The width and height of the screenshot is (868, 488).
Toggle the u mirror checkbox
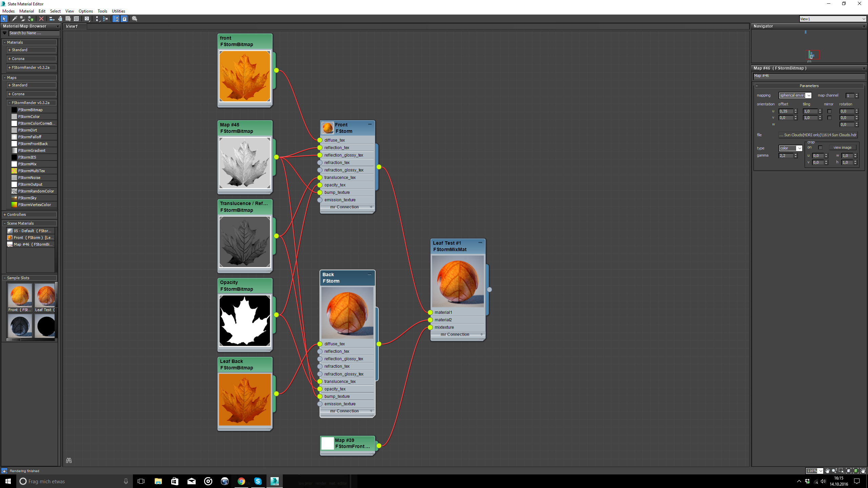pyautogui.click(x=829, y=111)
